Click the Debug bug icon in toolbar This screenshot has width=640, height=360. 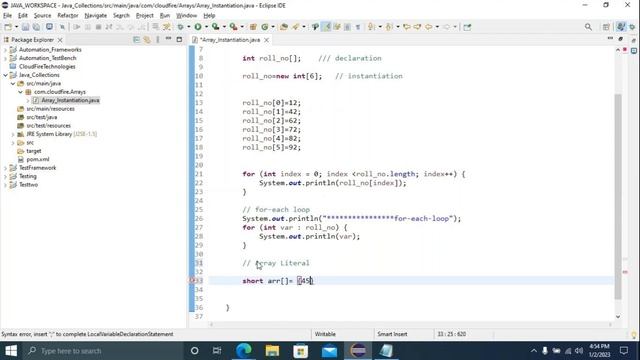click(x=180, y=27)
